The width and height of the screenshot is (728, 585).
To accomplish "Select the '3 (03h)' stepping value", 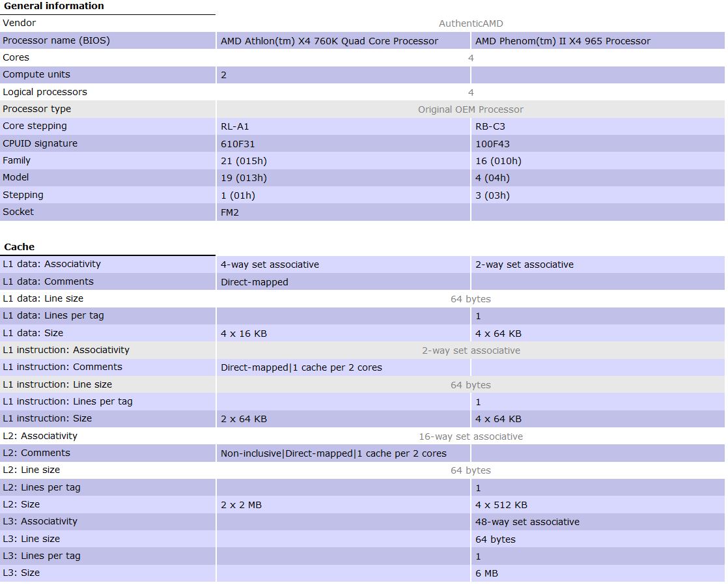I will (493, 195).
